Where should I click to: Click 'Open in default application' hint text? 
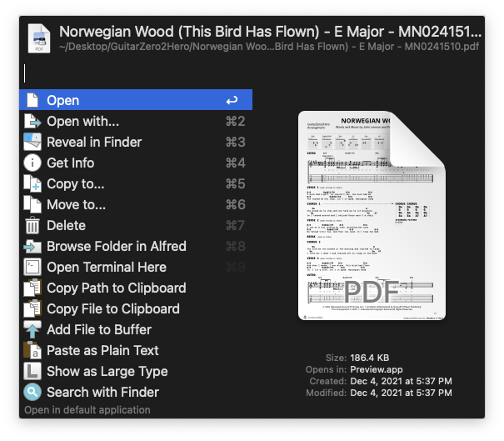87,410
